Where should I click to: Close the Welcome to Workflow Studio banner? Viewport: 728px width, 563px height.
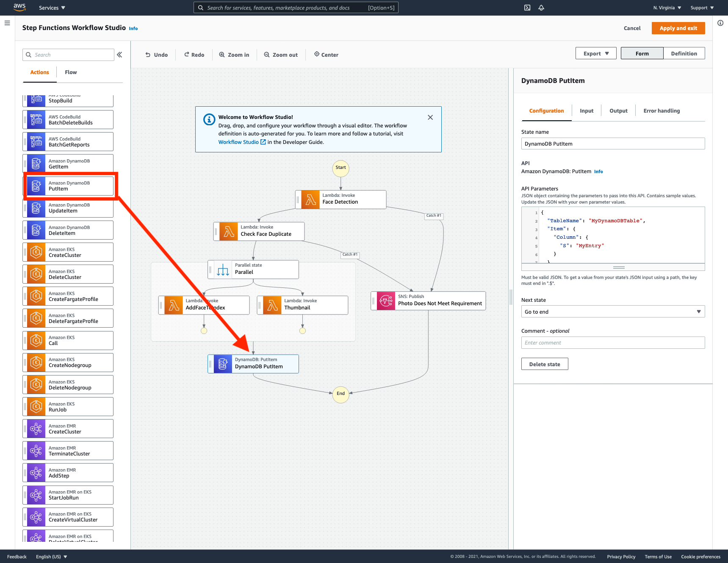pos(430,117)
